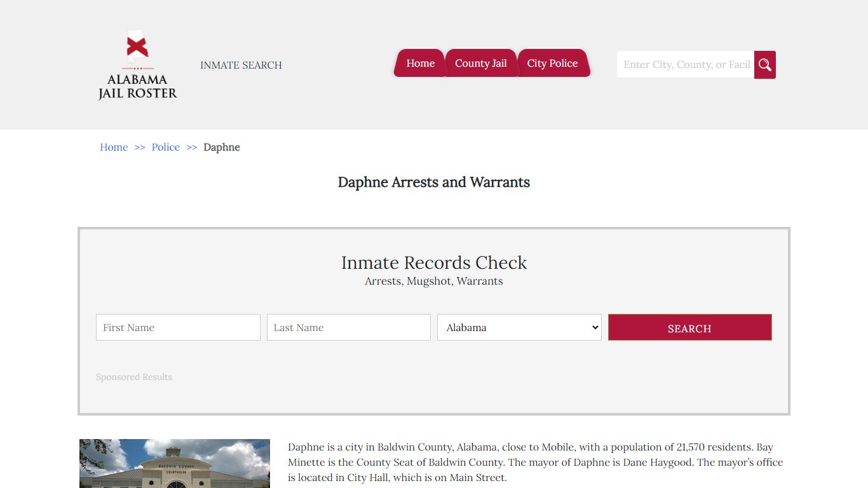Viewport: 868px width, 488px height.
Task: Click the Daphne breadcrumb text
Action: (x=222, y=147)
